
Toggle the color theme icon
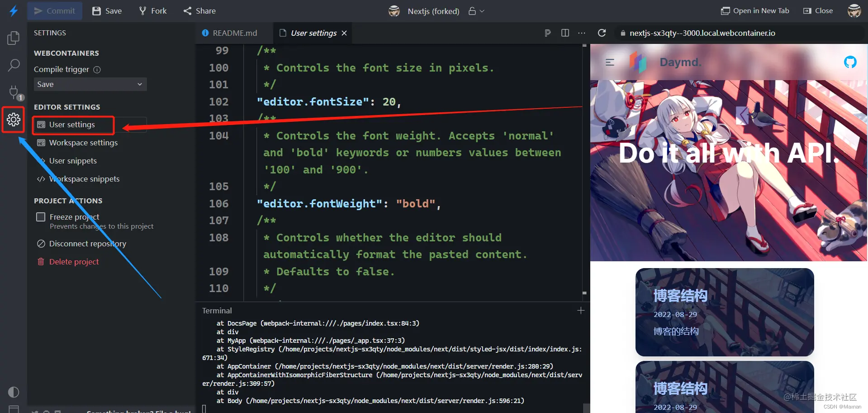[x=14, y=392]
